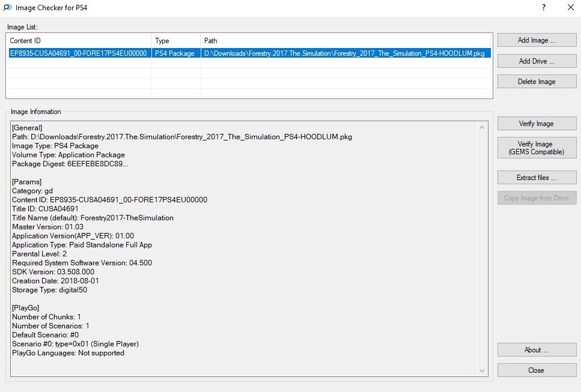Close the Image Checker dialog

pyautogui.click(x=537, y=370)
